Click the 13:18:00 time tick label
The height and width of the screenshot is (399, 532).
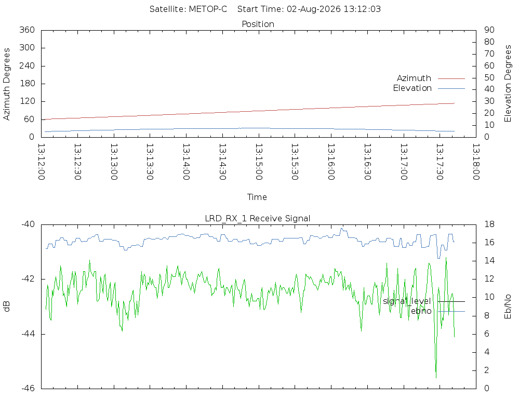[476, 162]
